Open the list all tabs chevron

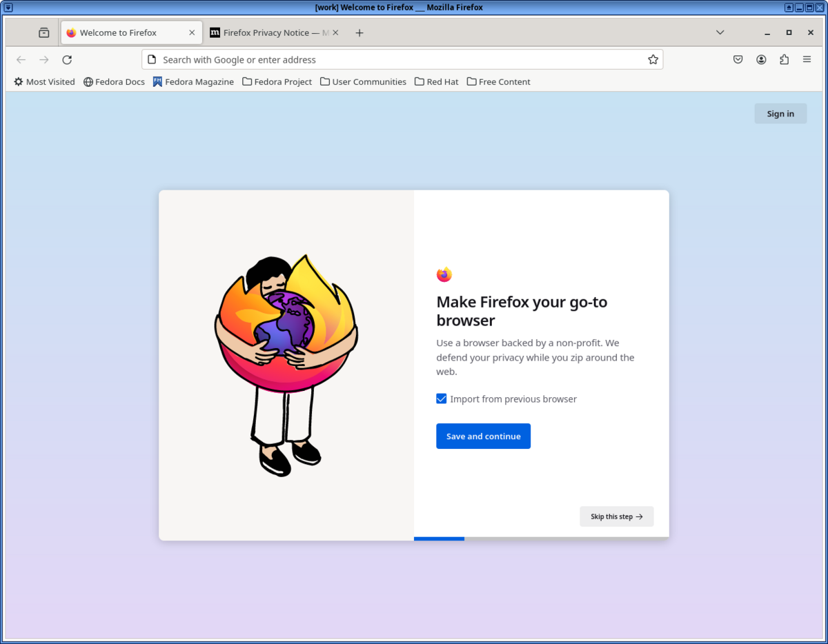pyautogui.click(x=720, y=32)
